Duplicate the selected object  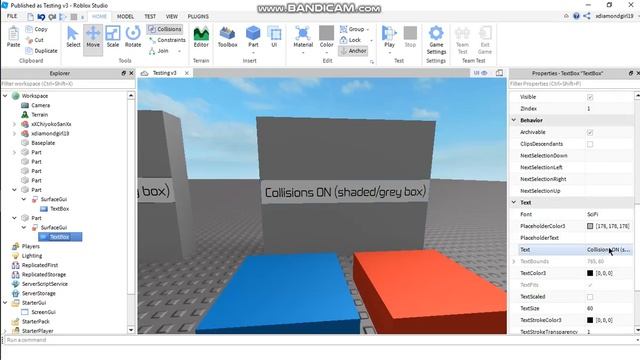[x=41, y=51]
